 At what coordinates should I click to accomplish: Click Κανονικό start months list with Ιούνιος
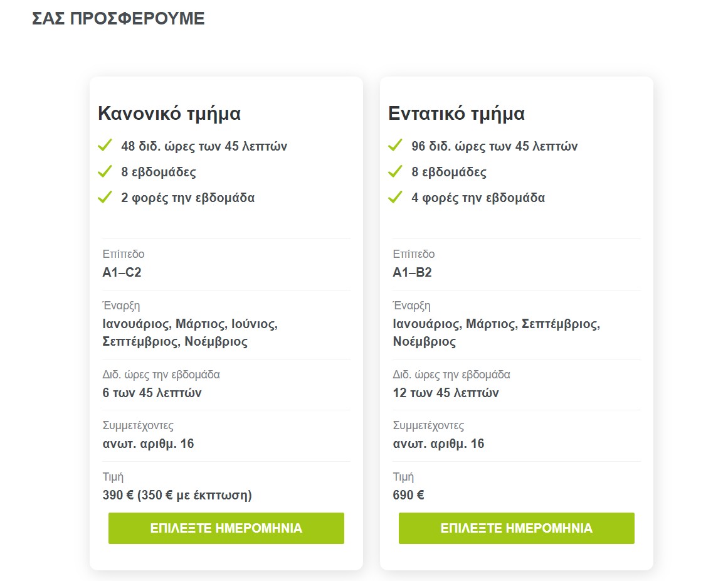pyautogui.click(x=191, y=333)
